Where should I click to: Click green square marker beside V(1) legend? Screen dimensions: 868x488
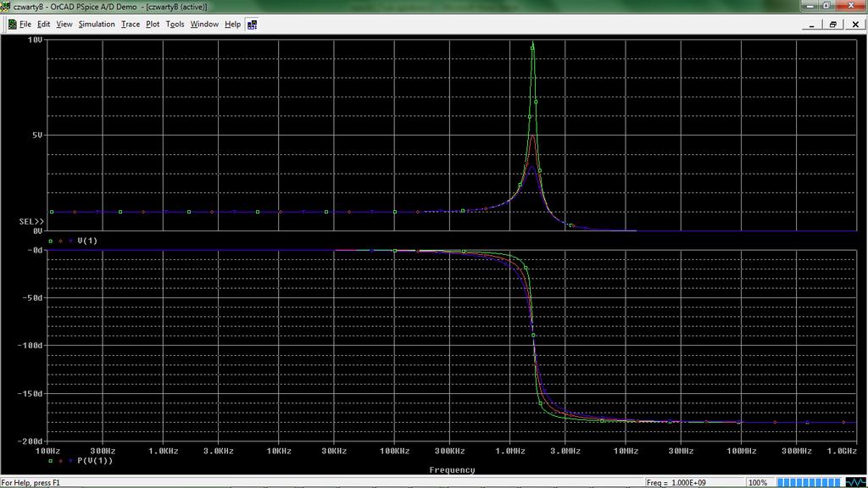[50, 241]
